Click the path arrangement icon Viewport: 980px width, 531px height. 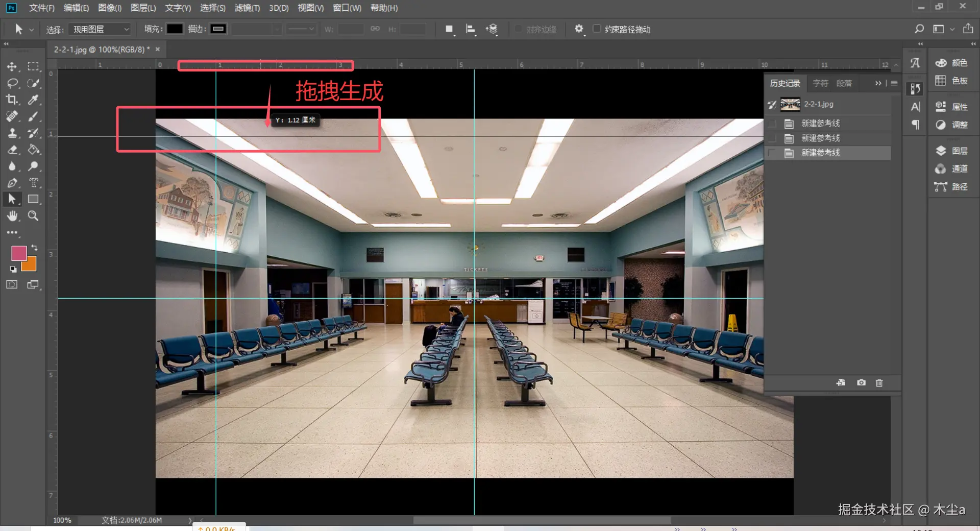click(492, 29)
